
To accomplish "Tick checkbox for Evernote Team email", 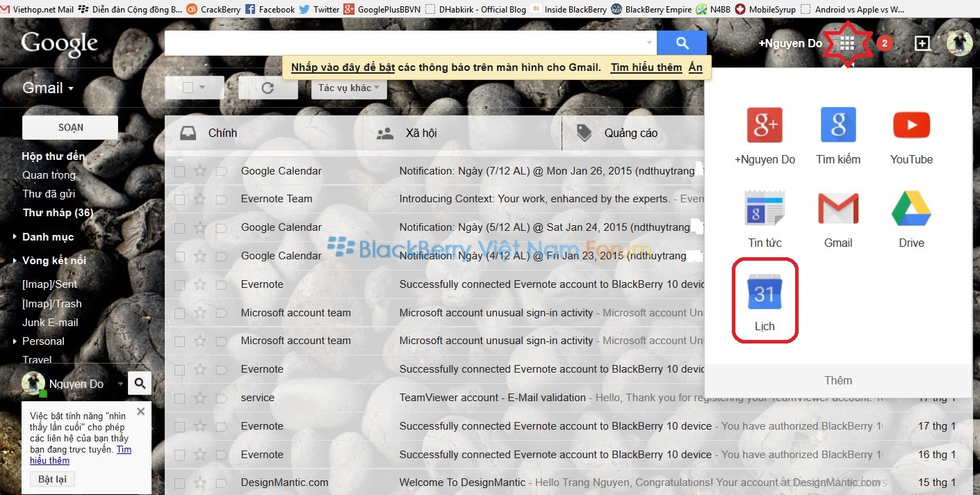I will pos(179,199).
